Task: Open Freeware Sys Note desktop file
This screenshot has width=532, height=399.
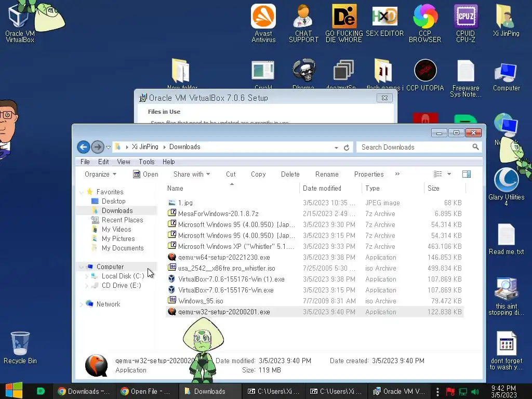Action: (x=465, y=78)
